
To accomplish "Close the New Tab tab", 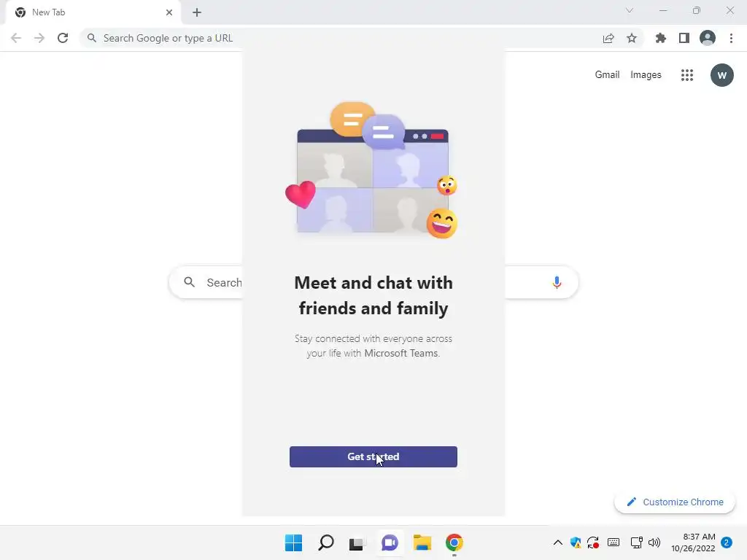I will (x=169, y=12).
